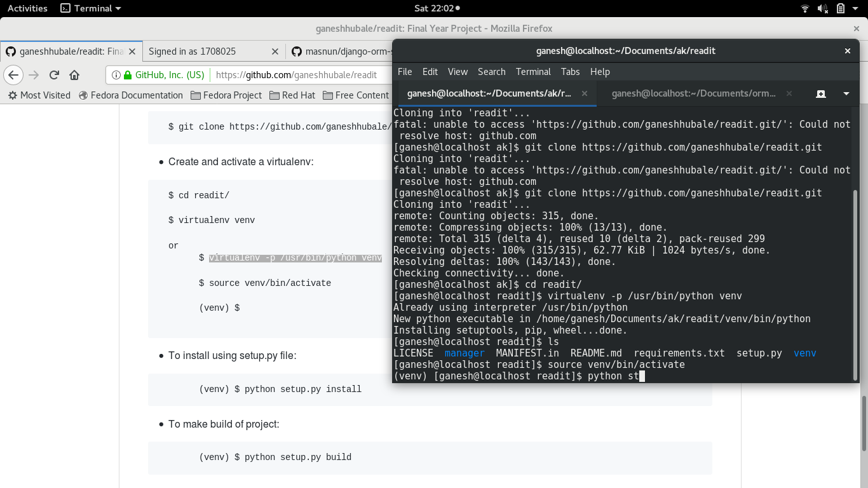Open the Terminal app menu in top bar
Viewport: 868px width, 488px height.
coord(90,8)
